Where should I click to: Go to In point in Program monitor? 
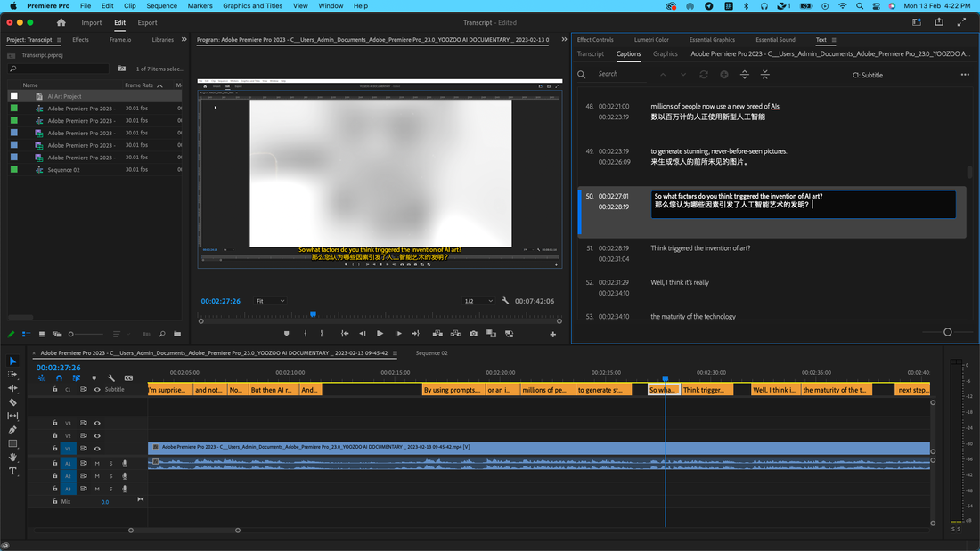[345, 334]
